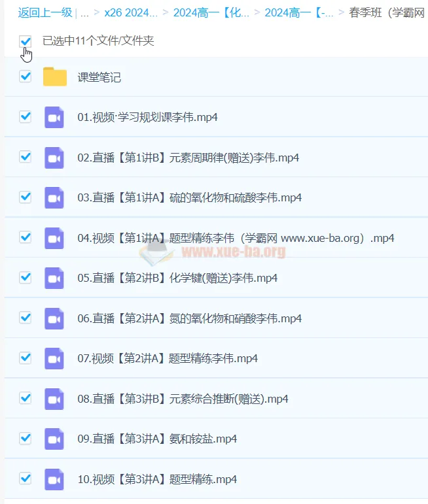Open the 课堂笔记 folder by name
This screenshot has width=428, height=504.
click(99, 77)
